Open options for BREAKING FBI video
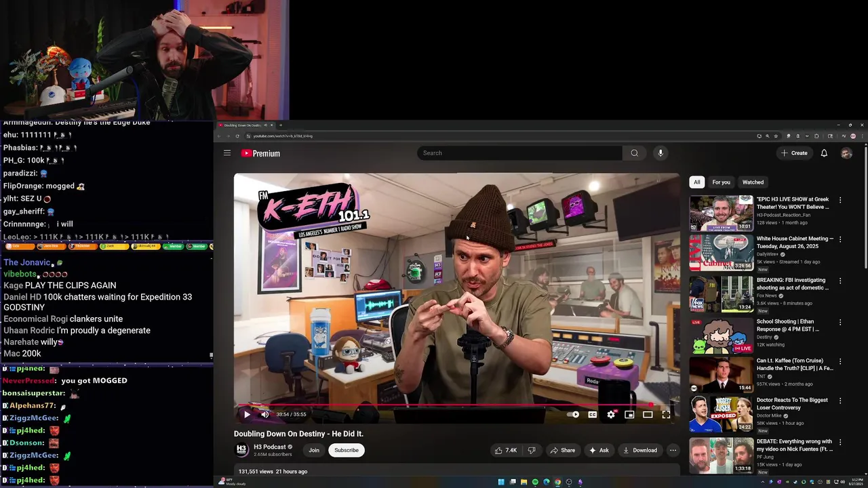Image resolution: width=868 pixels, height=488 pixels. click(840, 281)
